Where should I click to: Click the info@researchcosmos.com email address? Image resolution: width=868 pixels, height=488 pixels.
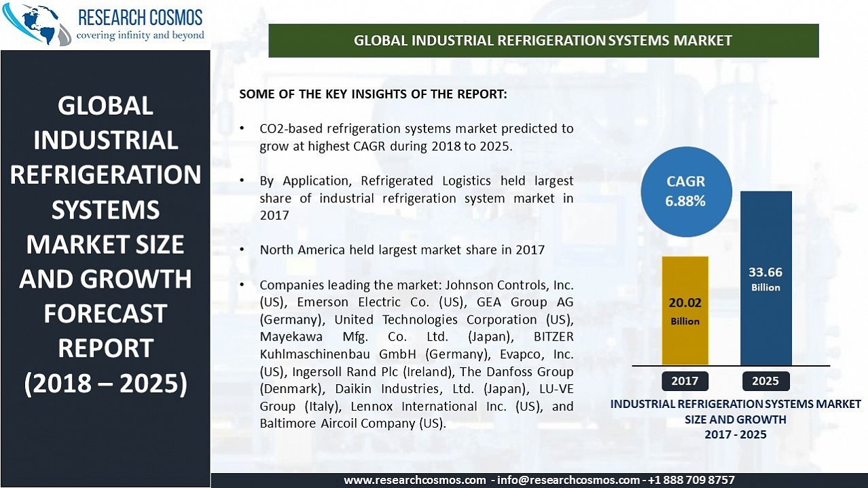point(568,480)
